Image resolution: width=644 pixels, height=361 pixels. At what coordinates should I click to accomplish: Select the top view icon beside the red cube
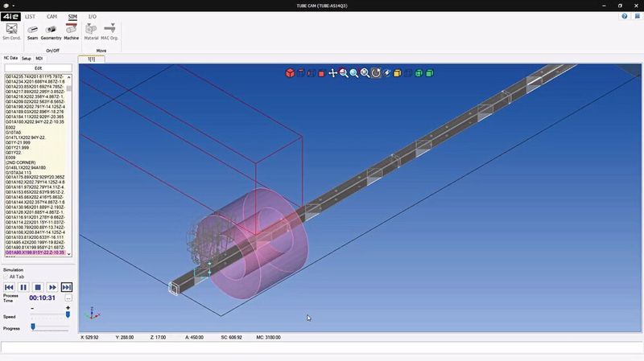tap(300, 73)
